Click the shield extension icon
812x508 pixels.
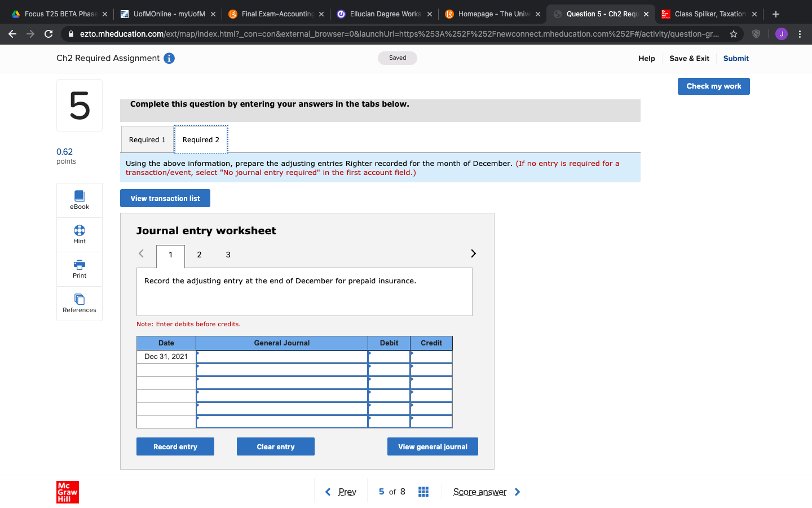pos(756,34)
